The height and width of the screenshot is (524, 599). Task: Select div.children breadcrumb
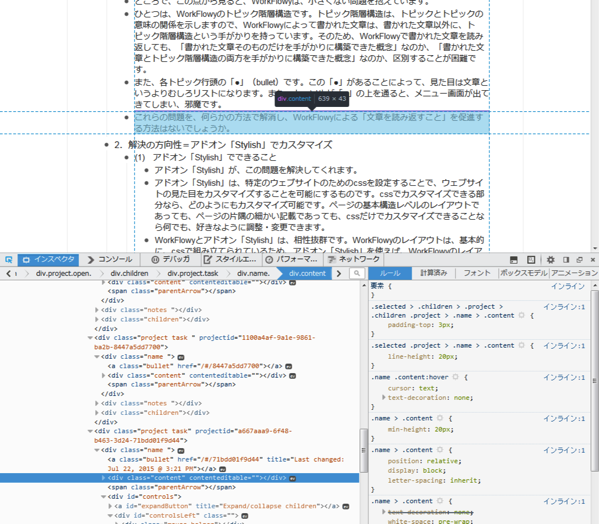[129, 273]
